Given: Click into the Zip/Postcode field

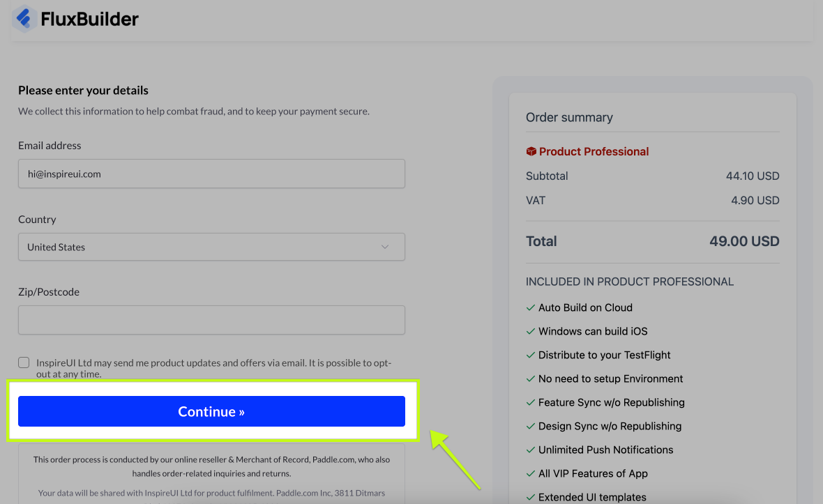Looking at the screenshot, I should [211, 320].
